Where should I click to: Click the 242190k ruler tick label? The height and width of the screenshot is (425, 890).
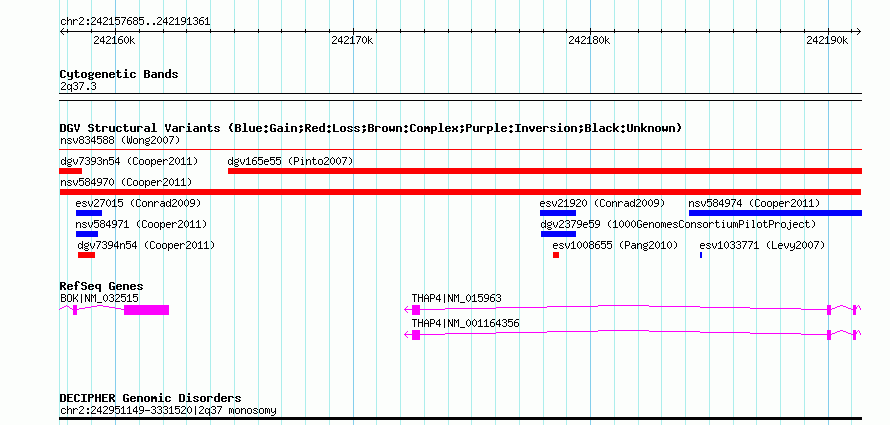tap(827, 40)
